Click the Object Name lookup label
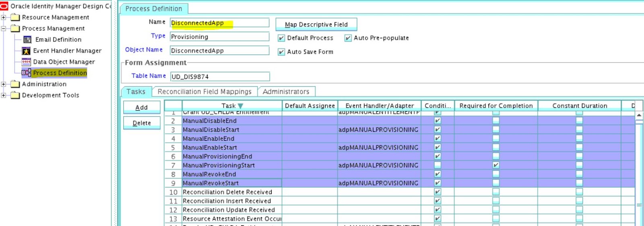The image size is (644, 226). click(144, 50)
